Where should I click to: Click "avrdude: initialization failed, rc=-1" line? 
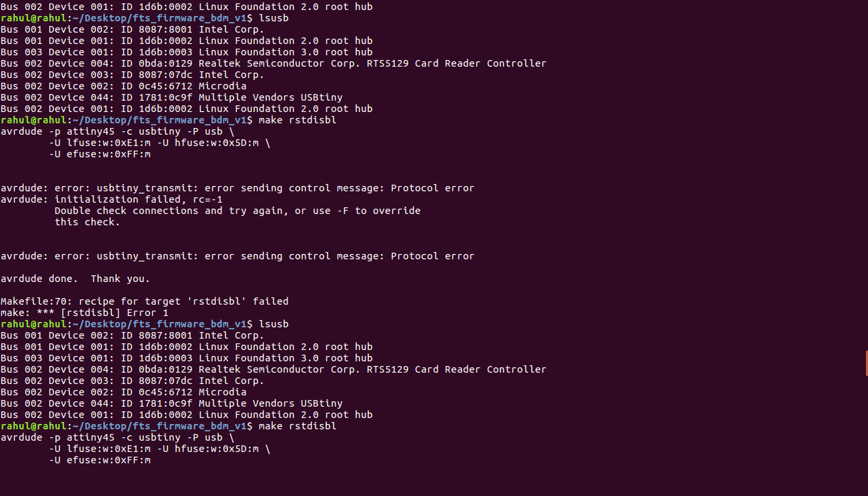point(111,199)
